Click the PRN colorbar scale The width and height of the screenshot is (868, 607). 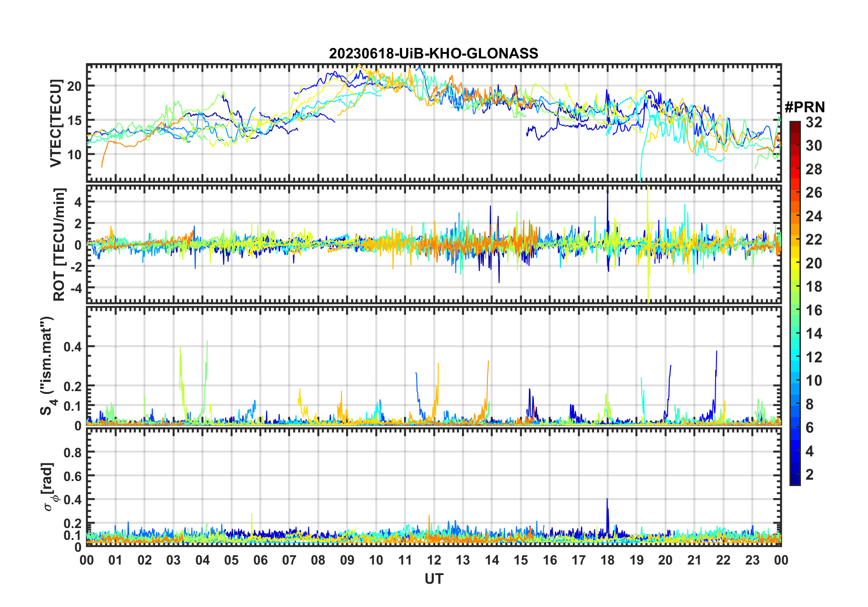coord(795,303)
